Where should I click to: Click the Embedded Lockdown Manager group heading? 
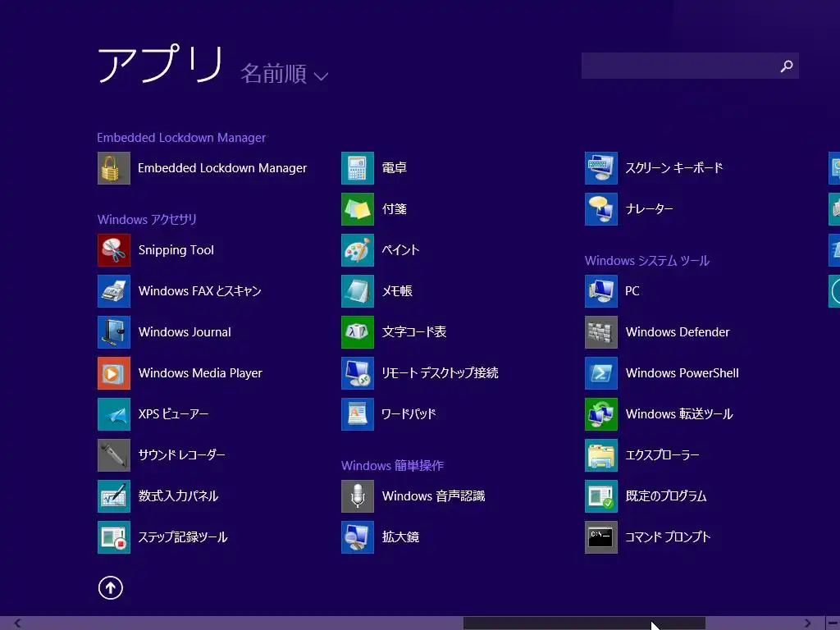pyautogui.click(x=181, y=138)
